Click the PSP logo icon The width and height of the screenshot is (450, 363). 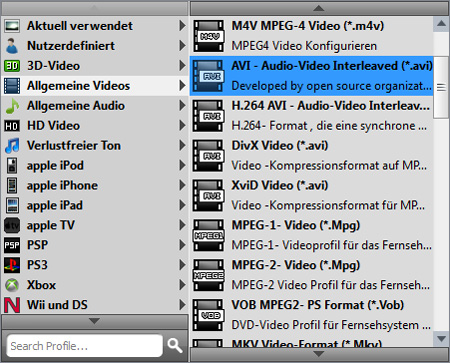pyautogui.click(x=12, y=245)
